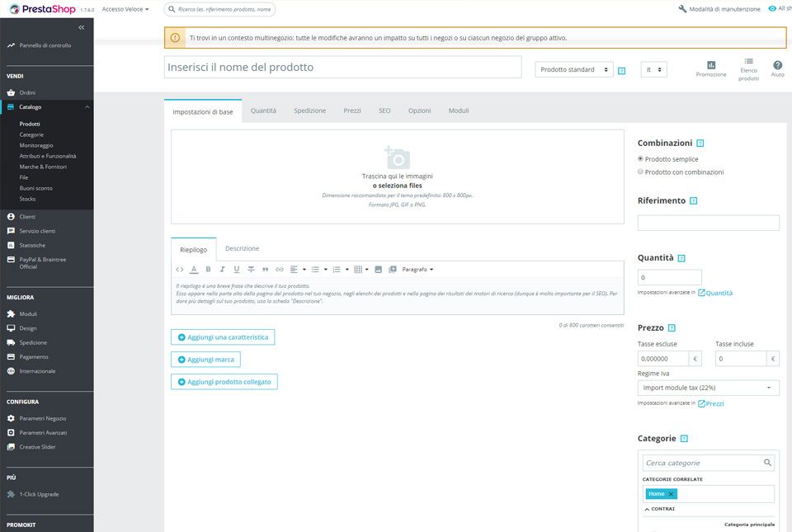Open the Paragrafo format dropdown
Viewport: 792px width, 532px height.
click(x=417, y=270)
